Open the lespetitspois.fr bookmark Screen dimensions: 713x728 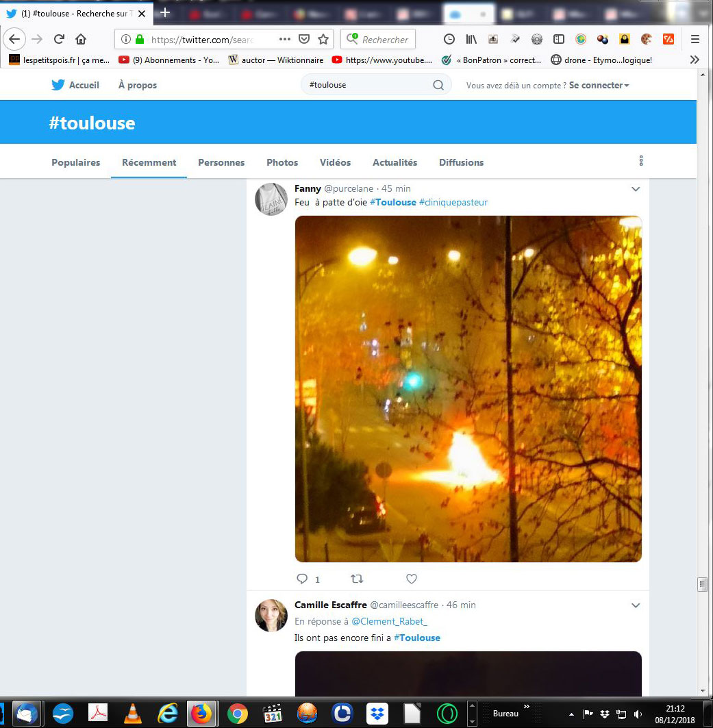(x=60, y=60)
